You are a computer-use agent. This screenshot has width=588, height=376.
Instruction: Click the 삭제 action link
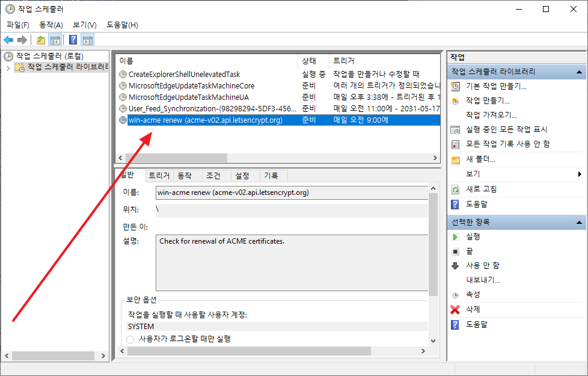click(x=473, y=310)
